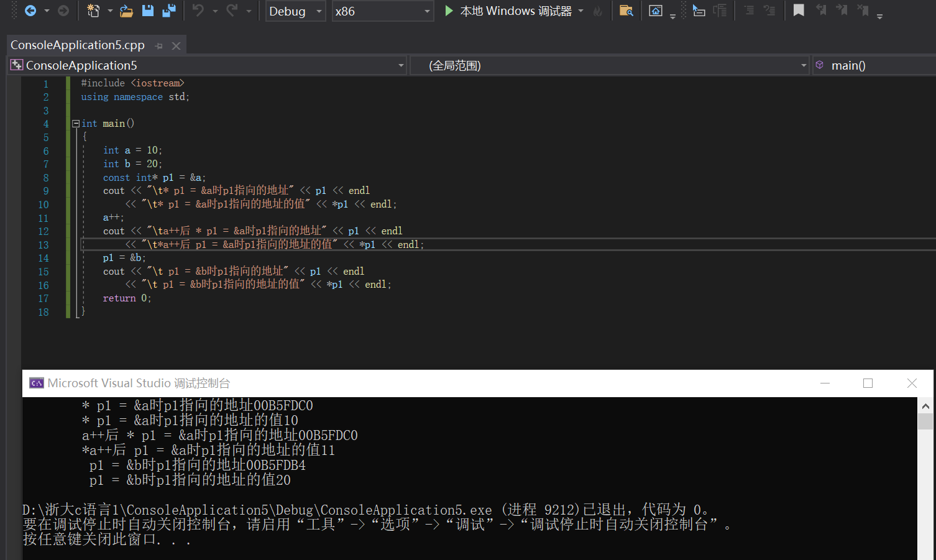Click the New Item icon in toolbar
The image size is (936, 560).
[93, 11]
